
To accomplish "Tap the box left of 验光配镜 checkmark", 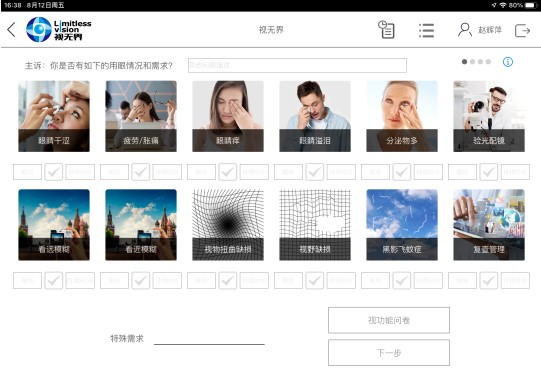I will tap(462, 172).
